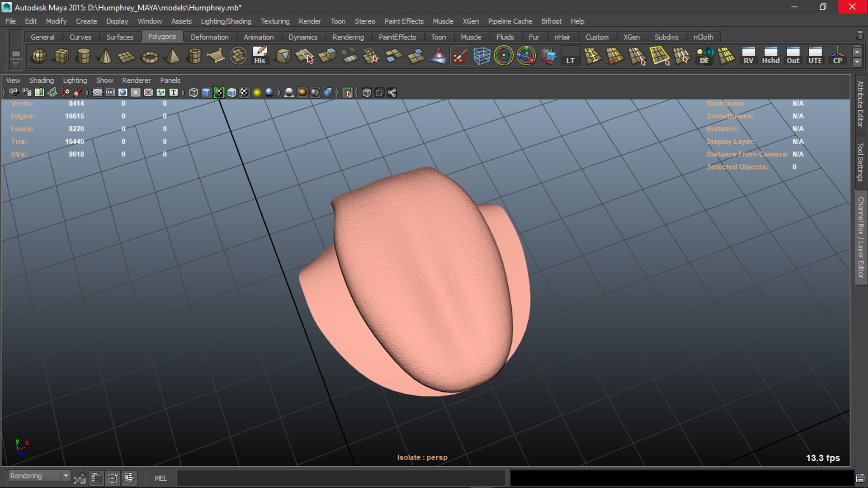
Task: Switch to the nCloth shelf tab
Action: pyautogui.click(x=703, y=37)
